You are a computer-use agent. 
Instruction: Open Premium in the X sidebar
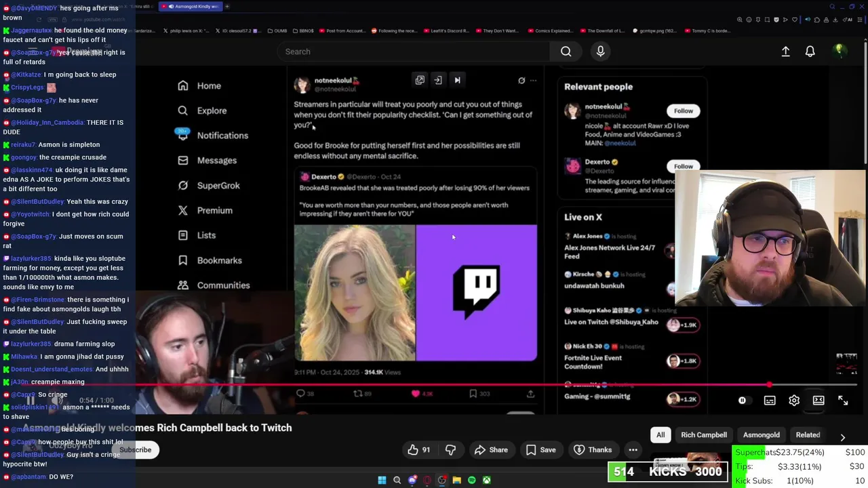tap(205, 210)
